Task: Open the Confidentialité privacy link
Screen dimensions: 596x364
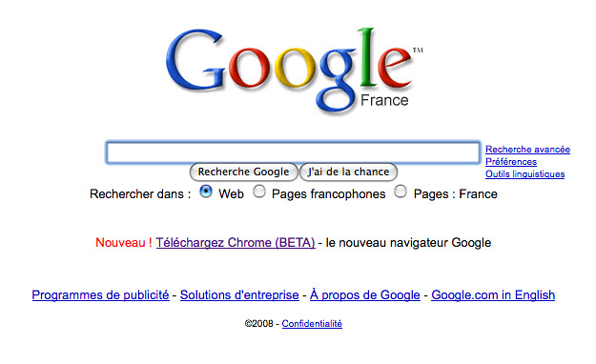Action: pyautogui.click(x=312, y=324)
